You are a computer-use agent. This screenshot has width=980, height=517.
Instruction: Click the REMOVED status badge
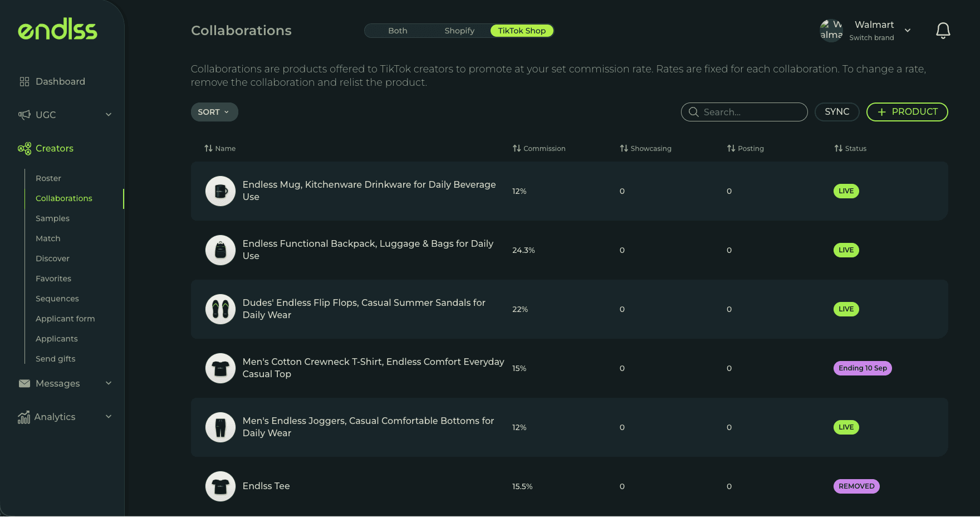pos(856,486)
